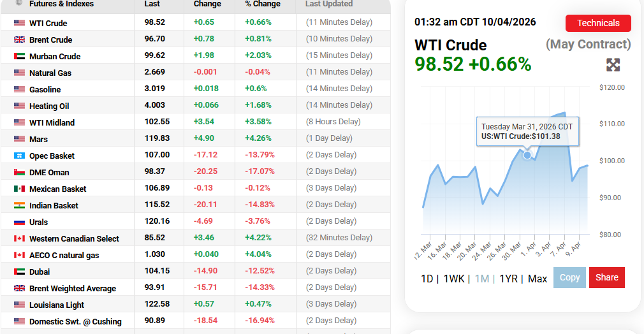Viewport: 644px width, 334px height.
Task: Open the Brent Crude row
Action: [x=196, y=39]
